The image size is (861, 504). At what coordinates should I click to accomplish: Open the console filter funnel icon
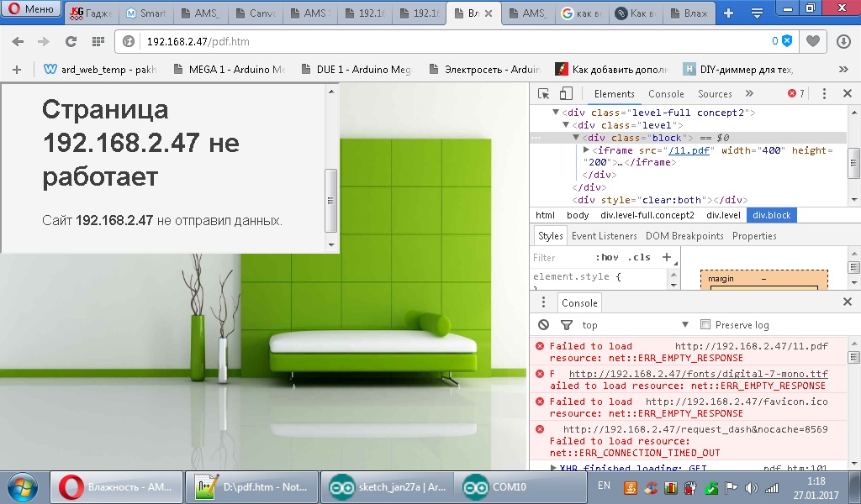click(x=566, y=325)
